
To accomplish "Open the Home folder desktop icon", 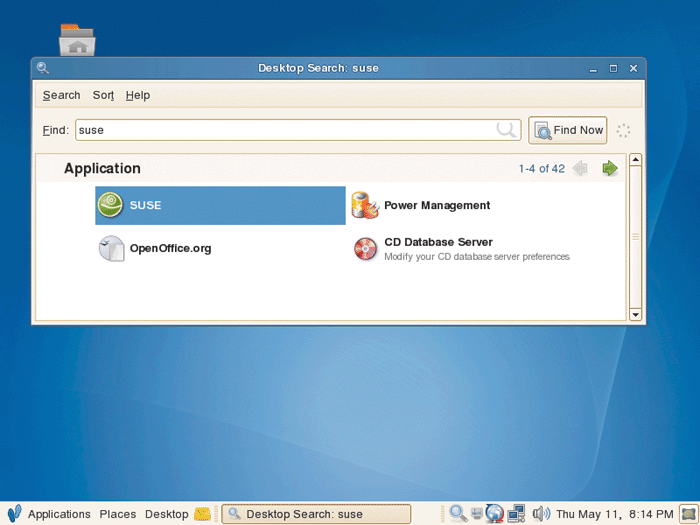I will [x=77, y=40].
